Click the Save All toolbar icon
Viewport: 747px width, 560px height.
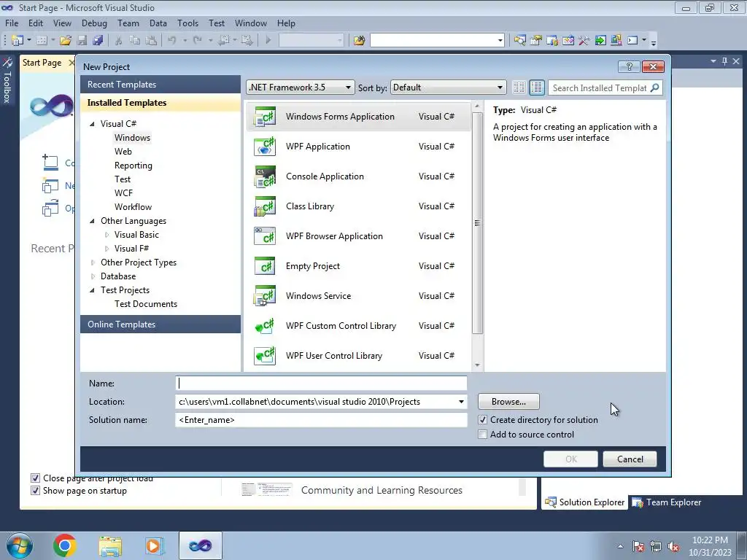tap(98, 41)
